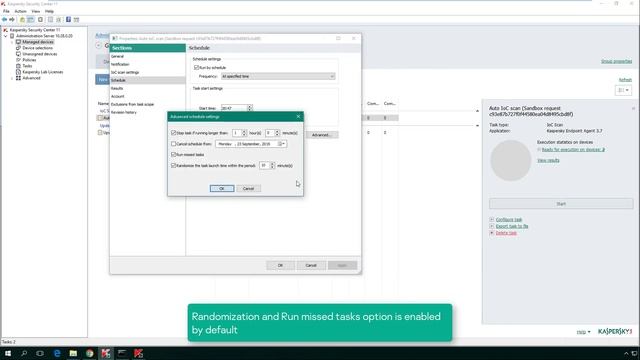Open the View menu
This screenshot has height=360, width=640.
[x=36, y=11]
